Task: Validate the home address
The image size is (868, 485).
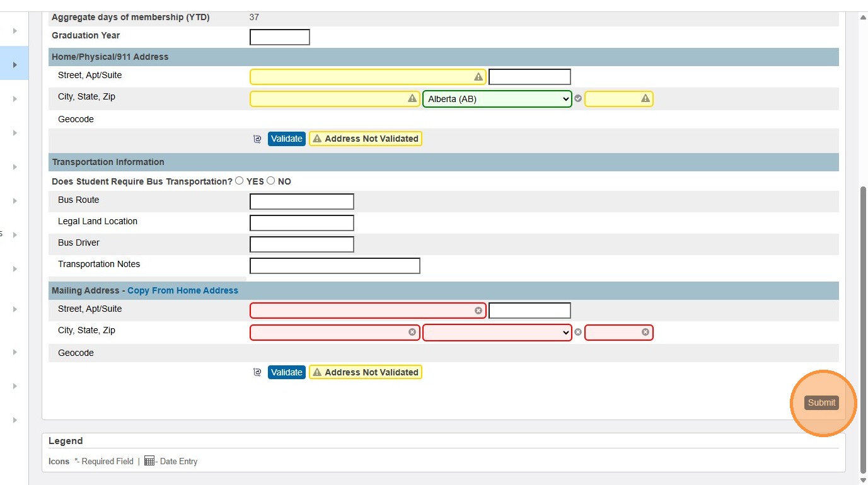Action: click(x=287, y=139)
